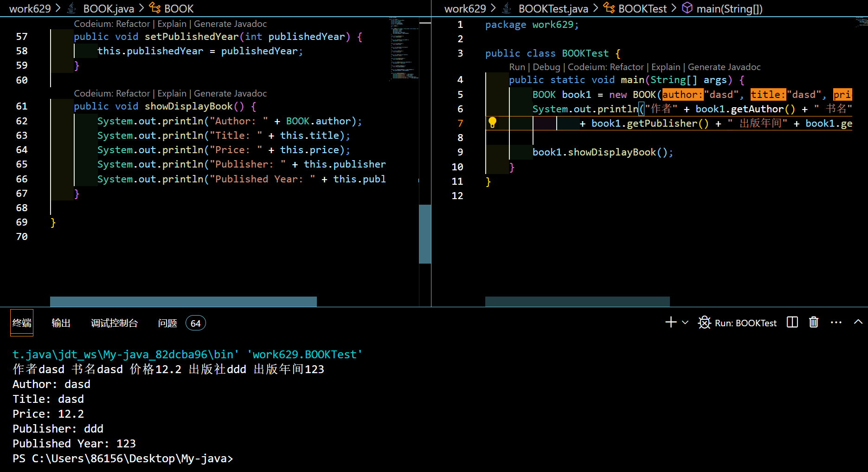The height and width of the screenshot is (472, 868).
Task: Click the Java file icon beside BOOK.java
Action: tap(71, 8)
